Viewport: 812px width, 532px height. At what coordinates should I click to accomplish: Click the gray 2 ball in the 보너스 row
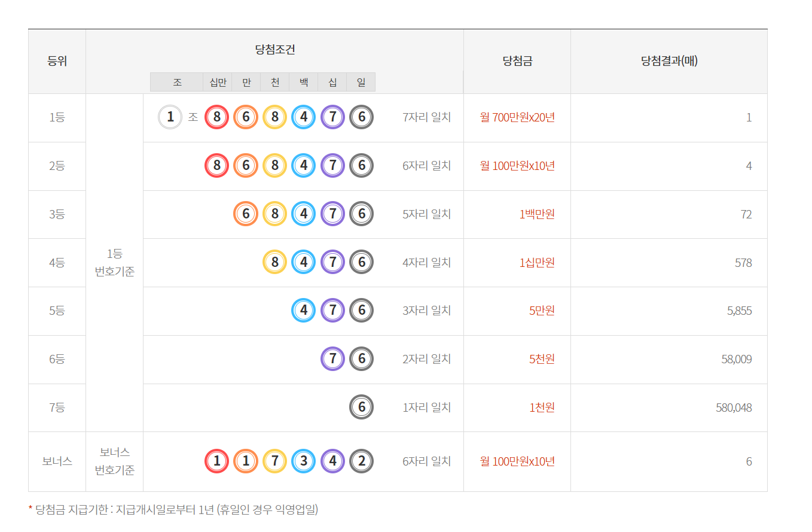pos(362,461)
